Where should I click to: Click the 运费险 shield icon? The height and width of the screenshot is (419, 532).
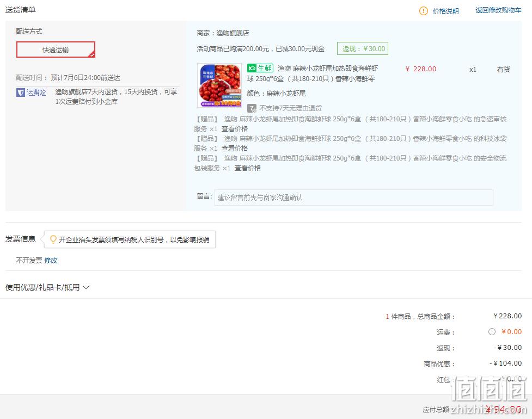20,93
